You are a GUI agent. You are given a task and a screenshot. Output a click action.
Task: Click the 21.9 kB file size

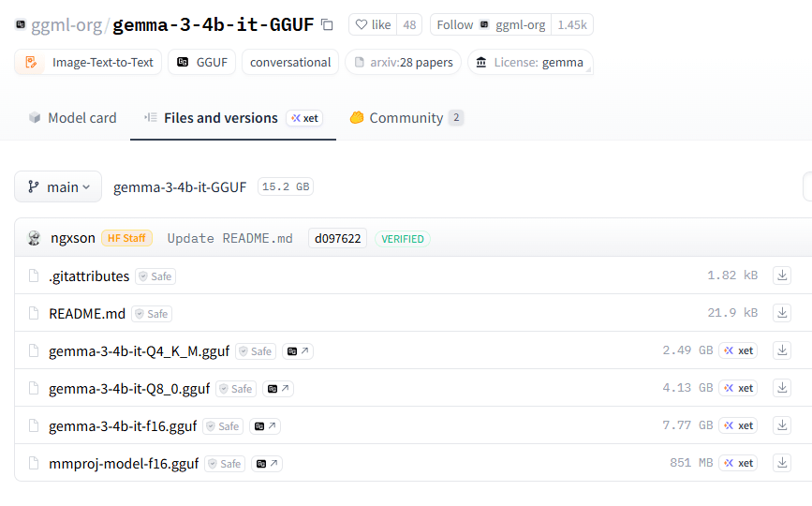(732, 313)
